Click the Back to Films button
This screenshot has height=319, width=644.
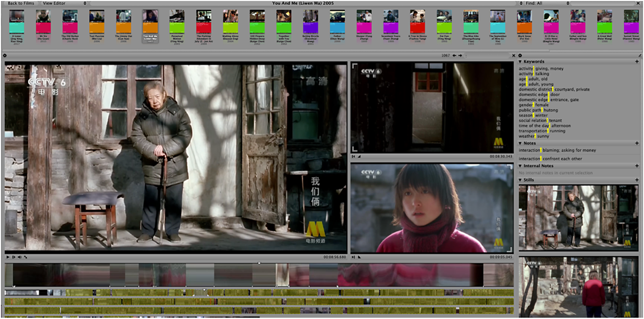(x=21, y=3)
